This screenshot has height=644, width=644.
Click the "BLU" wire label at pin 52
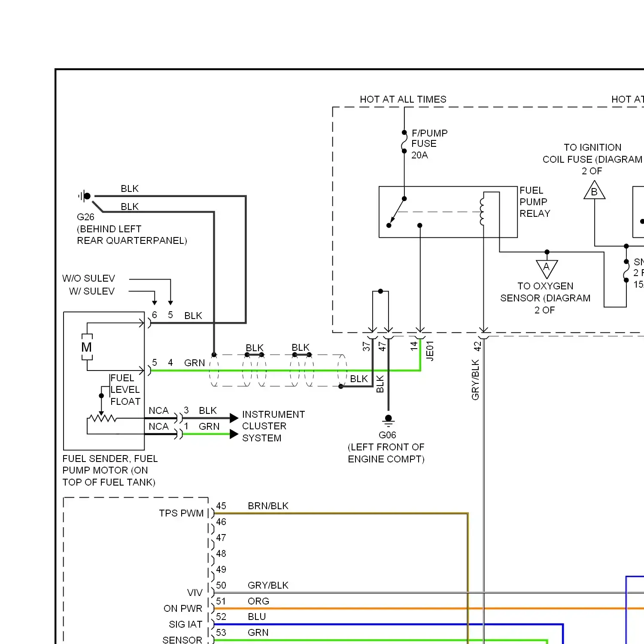[x=257, y=617]
